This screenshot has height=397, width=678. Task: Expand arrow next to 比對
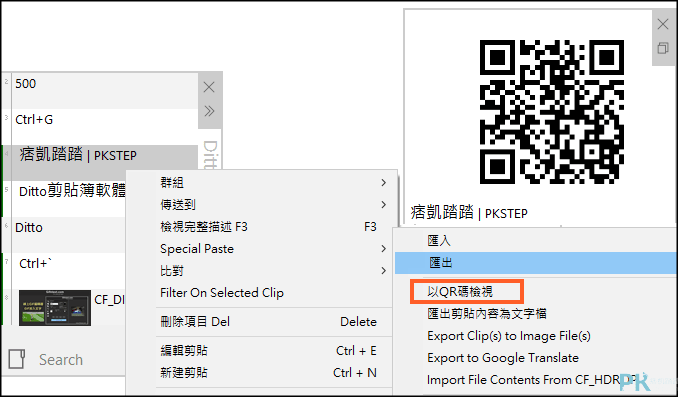coord(384,271)
